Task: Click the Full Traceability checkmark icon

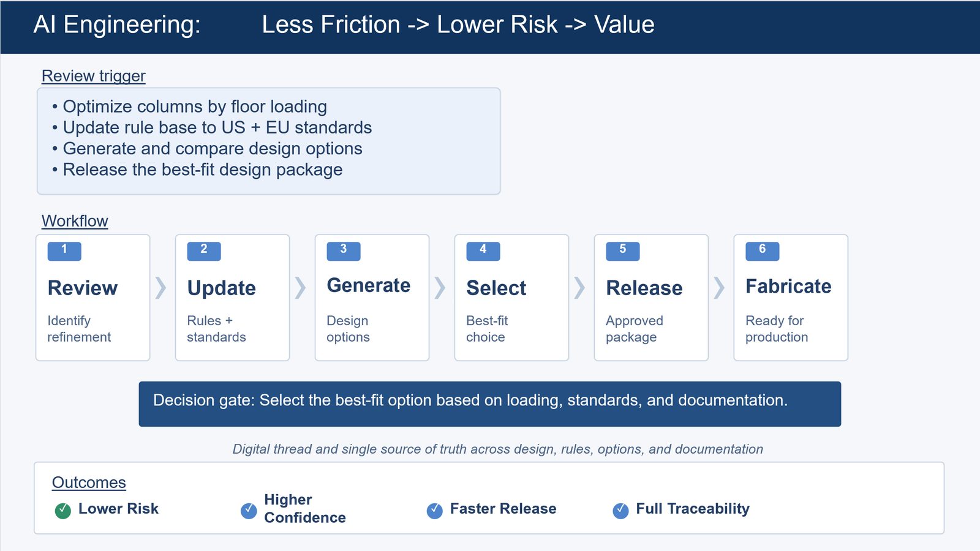Action: [x=620, y=511]
